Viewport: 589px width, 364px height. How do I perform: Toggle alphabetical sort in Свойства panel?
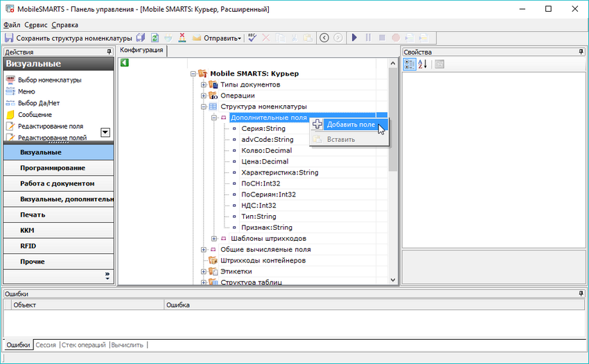pyautogui.click(x=423, y=64)
